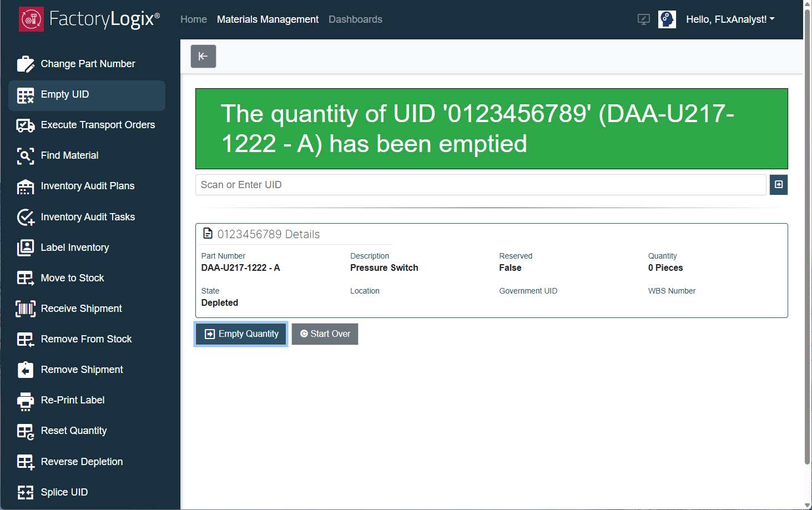Screen dimensions: 812x510
Task: Select the Re-Print Label icon
Action: point(26,400)
